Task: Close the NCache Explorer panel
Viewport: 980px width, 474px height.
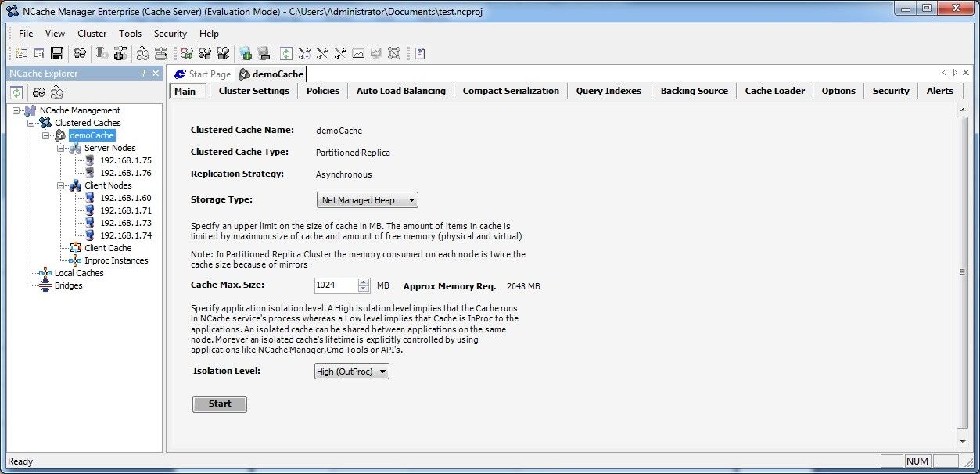Action: pos(156,73)
